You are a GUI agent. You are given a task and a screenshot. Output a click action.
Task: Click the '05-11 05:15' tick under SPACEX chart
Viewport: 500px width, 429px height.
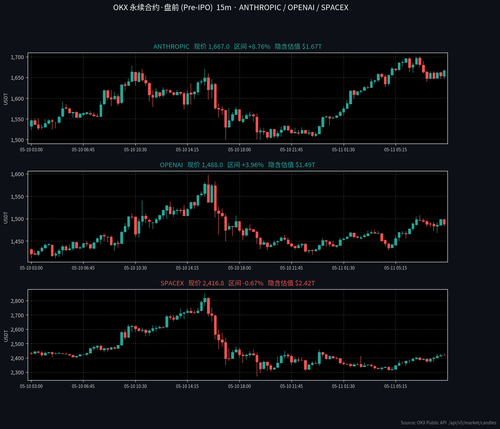395,387
